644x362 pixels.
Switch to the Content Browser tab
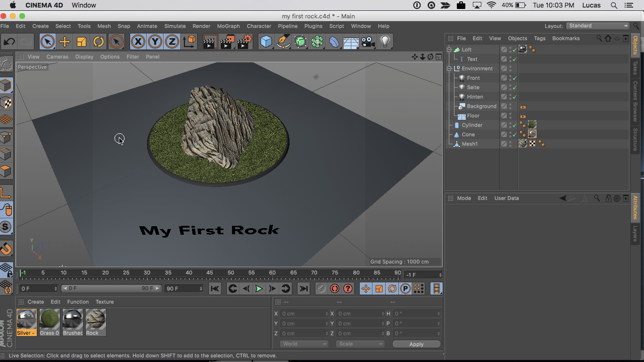click(635, 101)
